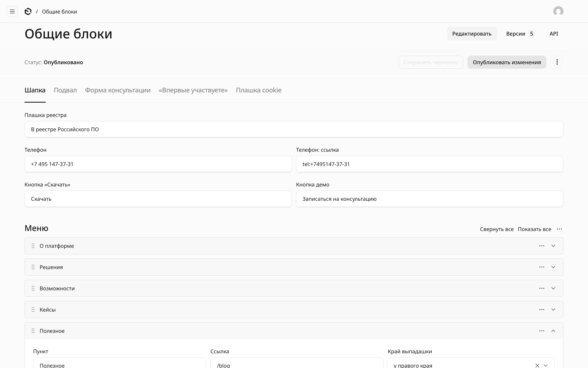Open the Меню array options ellipsis
This screenshot has height=368, width=588.
point(559,229)
